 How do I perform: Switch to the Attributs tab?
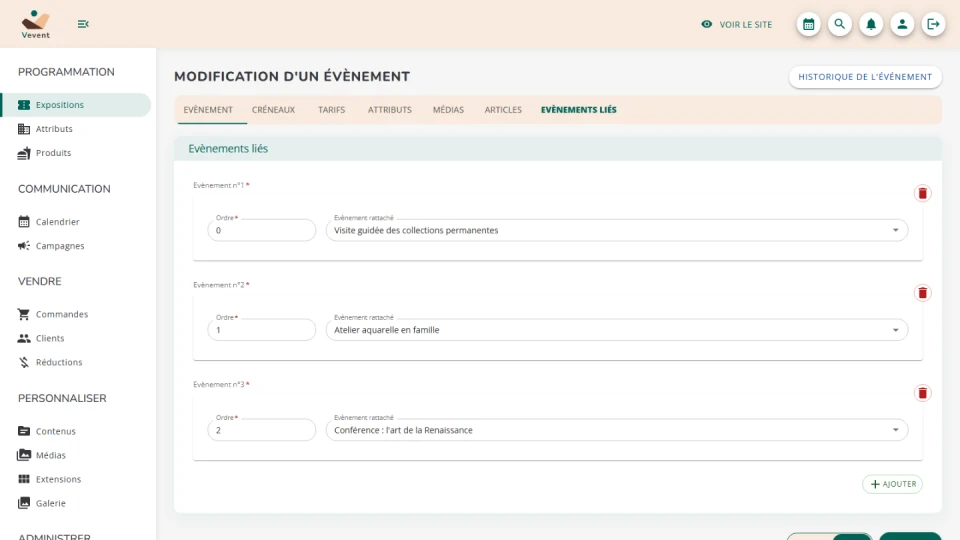389,110
